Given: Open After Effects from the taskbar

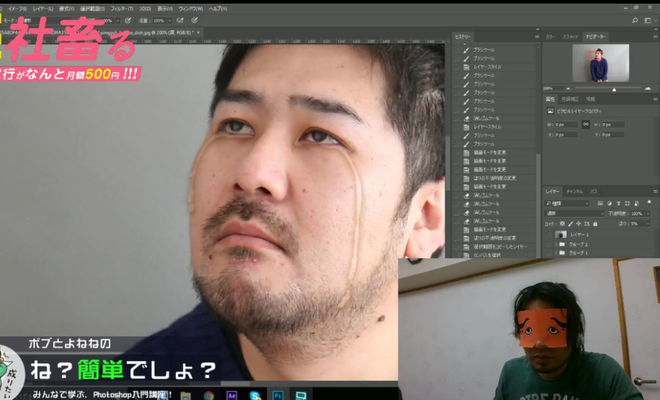Looking at the screenshot, I should click(x=230, y=394).
